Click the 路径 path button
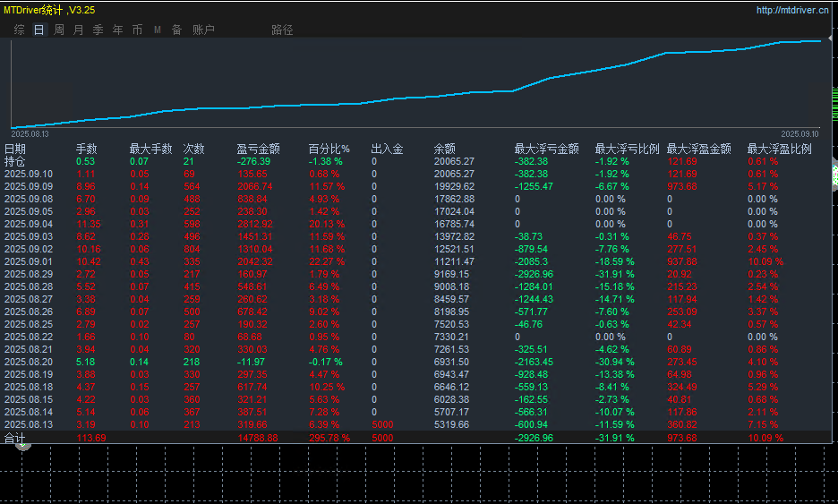 coord(282,30)
